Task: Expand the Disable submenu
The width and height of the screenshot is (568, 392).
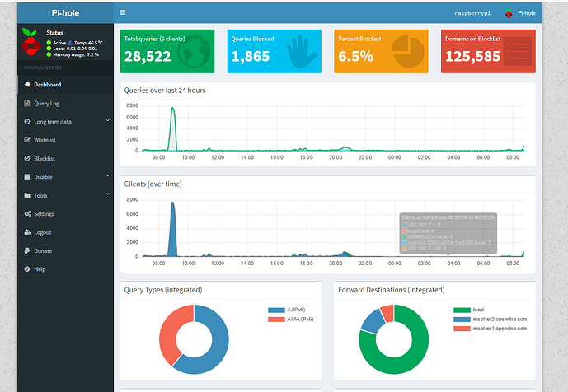Action: click(x=64, y=177)
